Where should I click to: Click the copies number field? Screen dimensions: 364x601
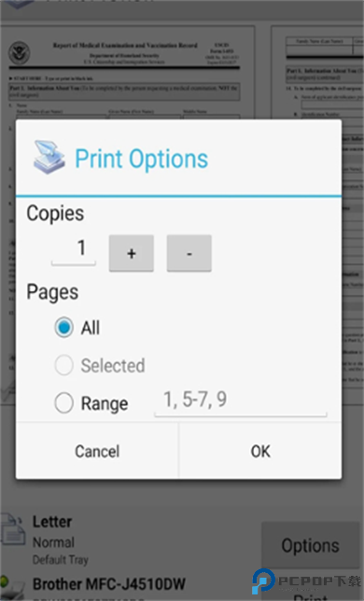pos(74,249)
